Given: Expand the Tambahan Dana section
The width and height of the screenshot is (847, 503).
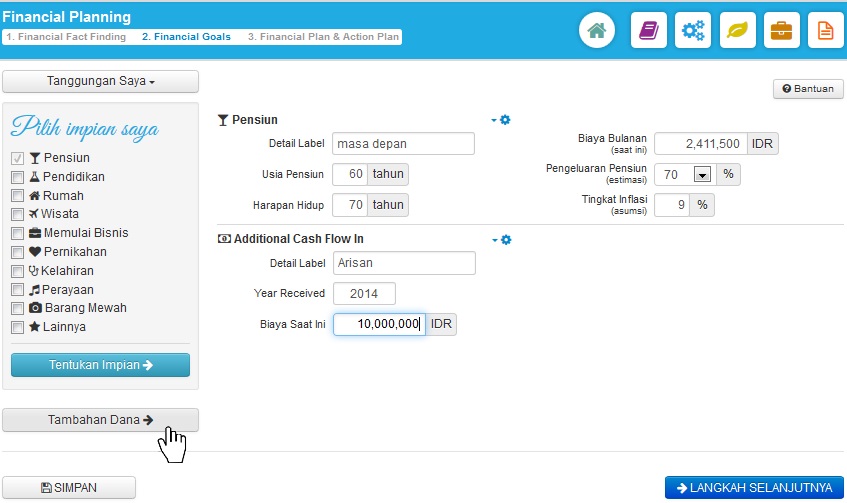Looking at the screenshot, I should 101,420.
